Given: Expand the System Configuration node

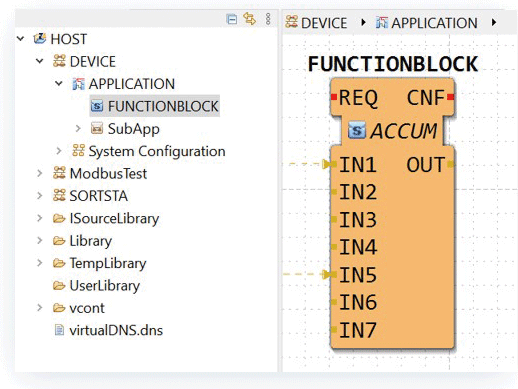Looking at the screenshot, I should (59, 151).
